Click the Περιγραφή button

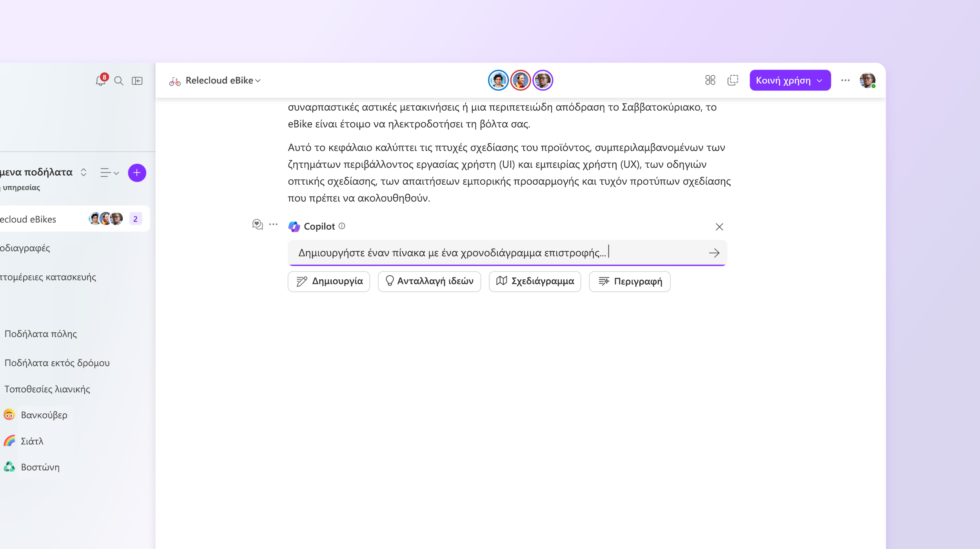[630, 281]
